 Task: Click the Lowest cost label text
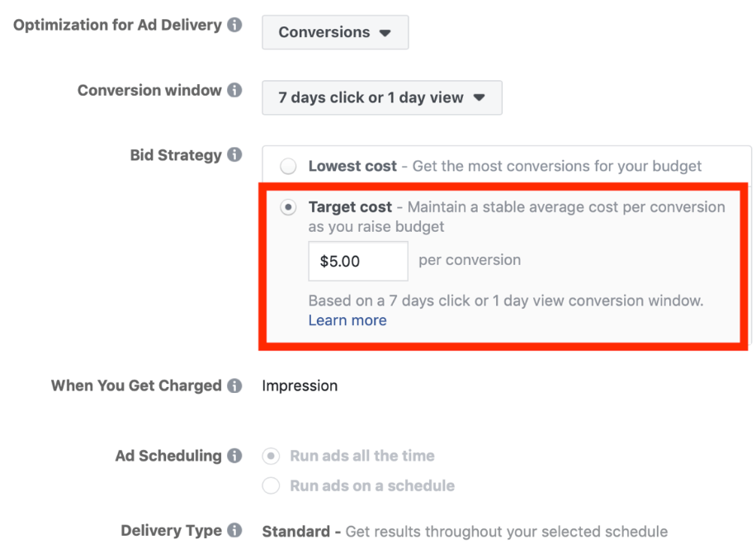[352, 167]
